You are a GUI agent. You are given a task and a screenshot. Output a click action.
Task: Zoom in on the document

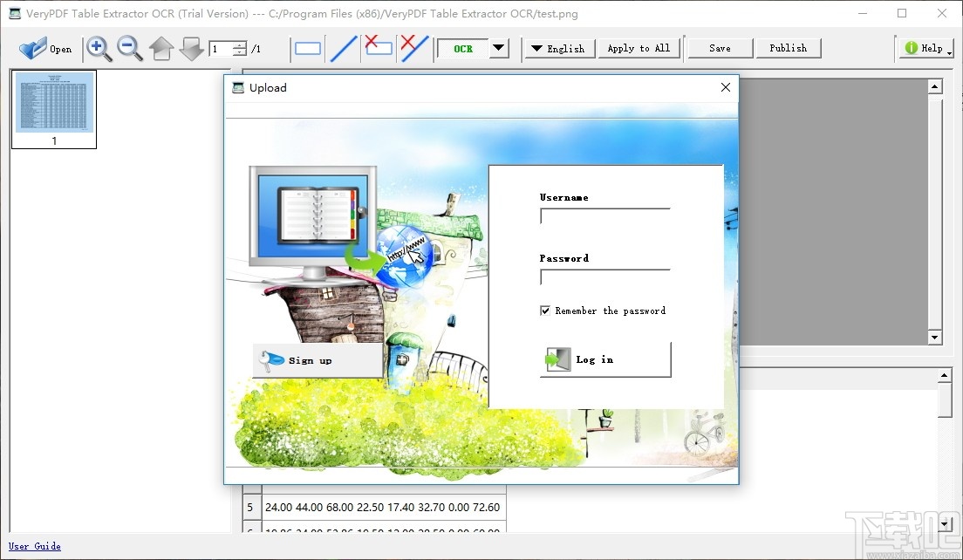[x=99, y=49]
